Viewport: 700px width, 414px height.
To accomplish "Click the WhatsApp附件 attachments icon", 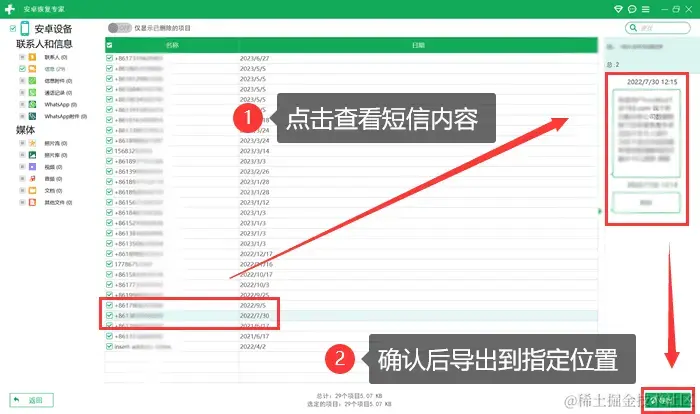I will [x=32, y=116].
